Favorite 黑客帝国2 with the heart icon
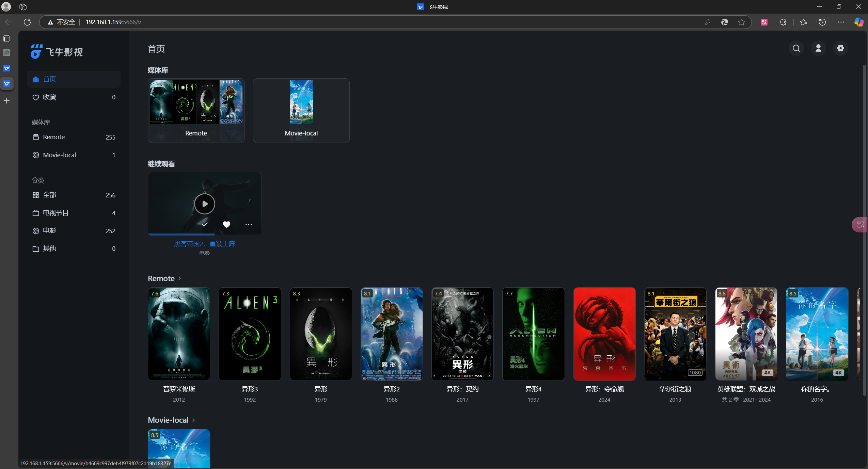Screen dimensions: 868x469 [226, 224]
